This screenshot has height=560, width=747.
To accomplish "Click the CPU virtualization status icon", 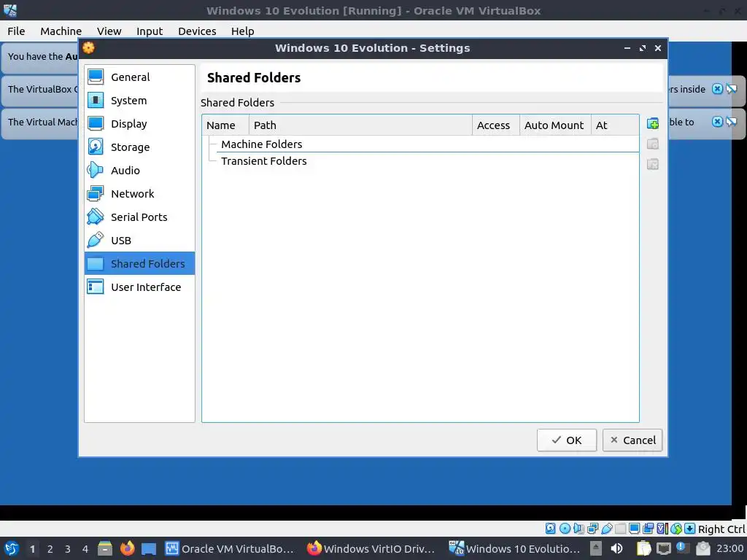I will tap(662, 529).
